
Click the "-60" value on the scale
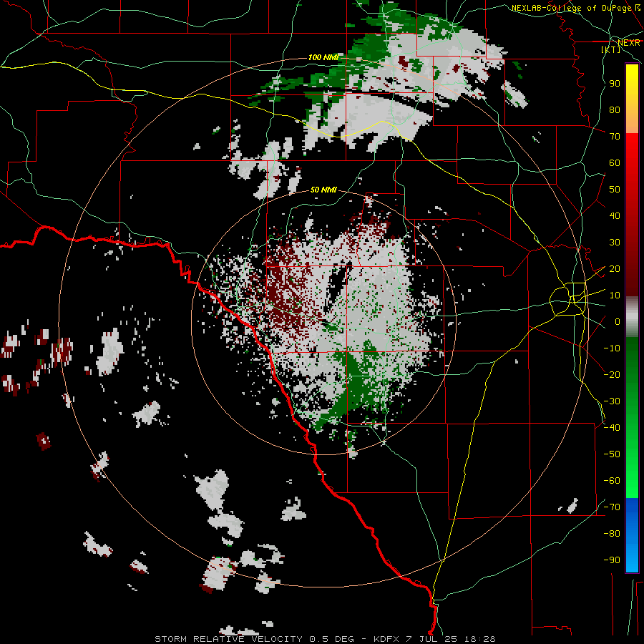coord(612,481)
